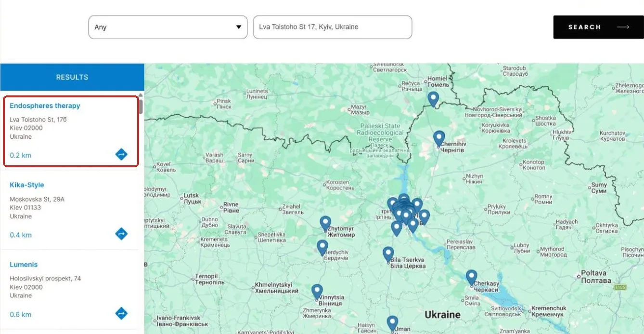Image resolution: width=644 pixels, height=334 pixels.
Task: Click the Lva Tolstoho St, 176 address
Action: tap(38, 120)
